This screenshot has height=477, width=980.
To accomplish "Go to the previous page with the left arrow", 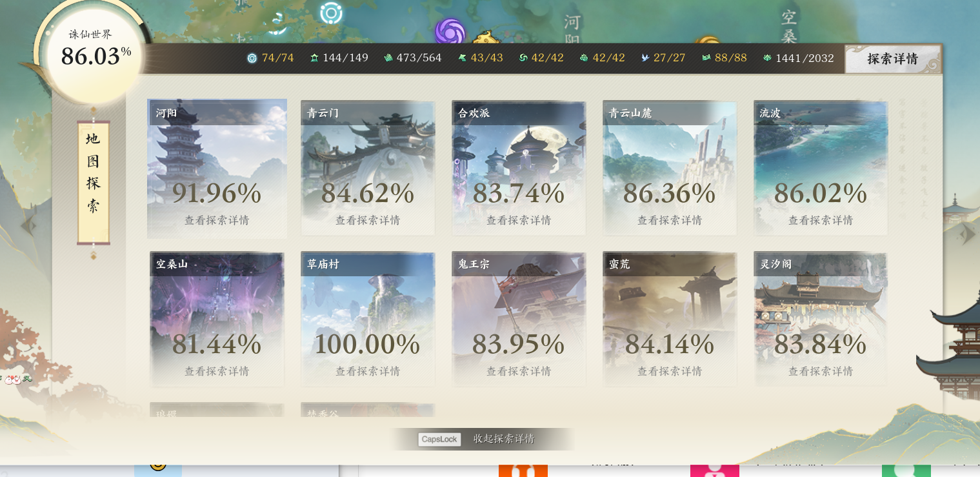I will (28, 226).
